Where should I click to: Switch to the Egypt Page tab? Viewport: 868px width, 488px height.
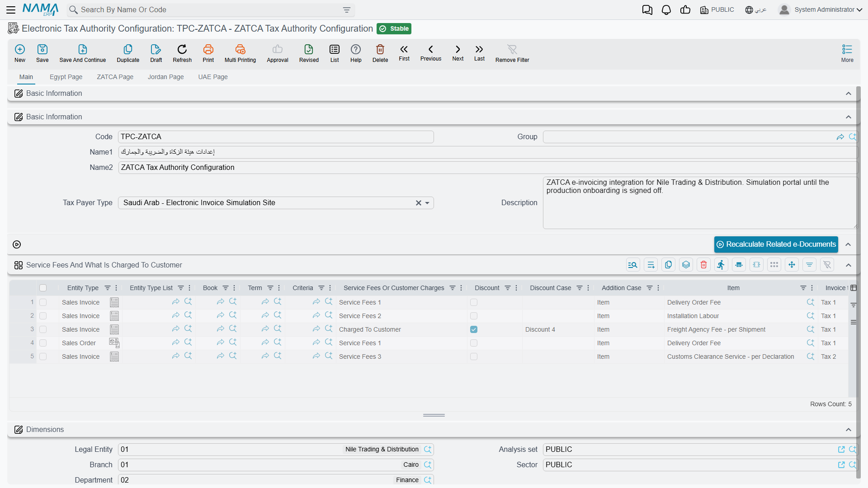66,77
